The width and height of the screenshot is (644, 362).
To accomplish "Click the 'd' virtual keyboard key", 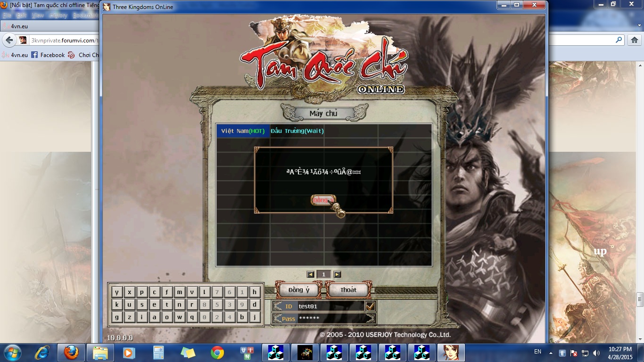I will [x=255, y=304].
